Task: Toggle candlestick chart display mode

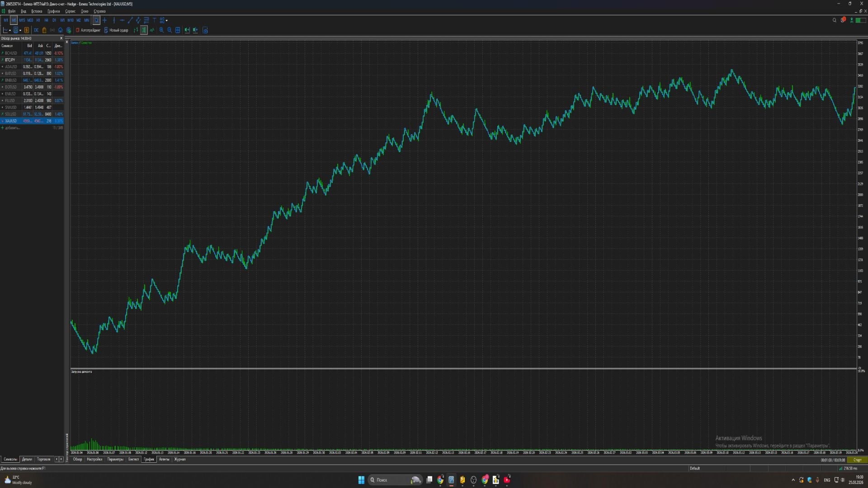Action: pyautogui.click(x=144, y=30)
